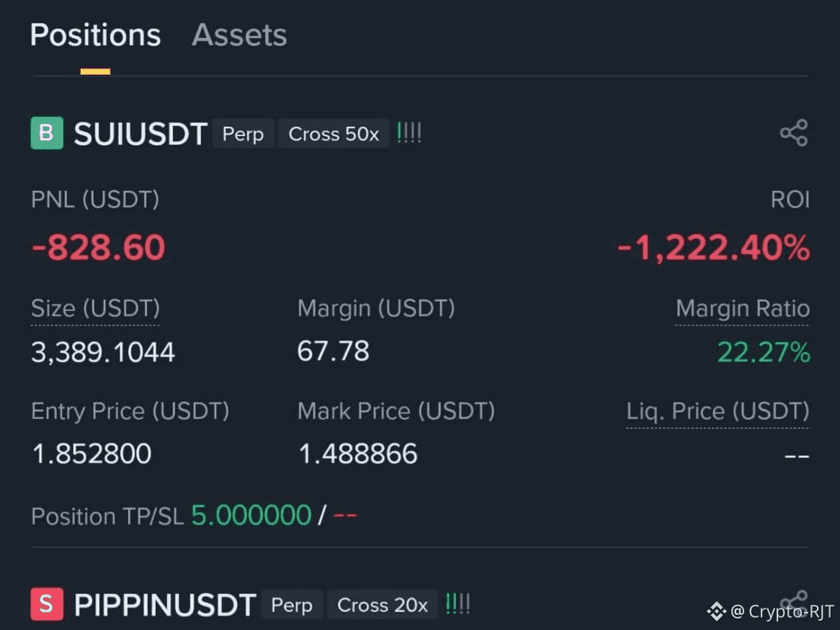Screen dimensions: 840x630
Task: Open the share icon for SUIUSDT position
Action: click(x=794, y=132)
